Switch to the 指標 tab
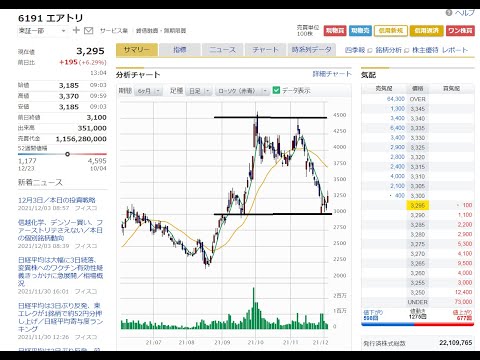The image size is (480, 360). click(x=180, y=50)
